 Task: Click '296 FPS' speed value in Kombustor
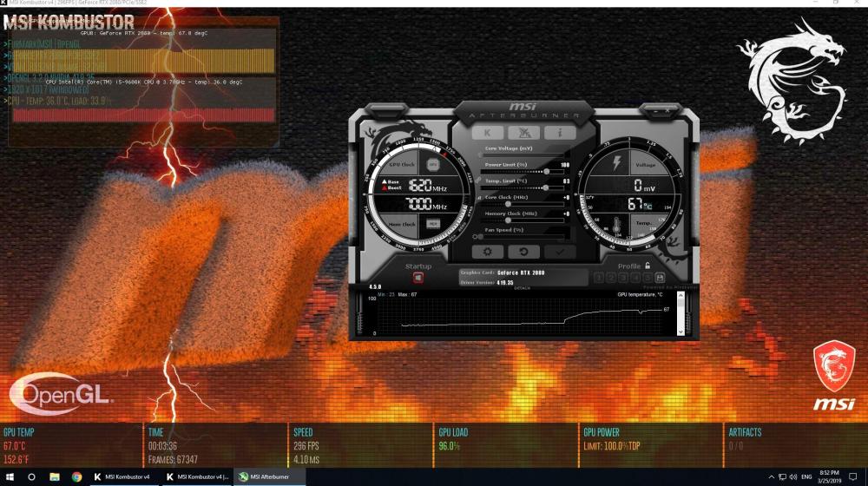click(x=306, y=446)
